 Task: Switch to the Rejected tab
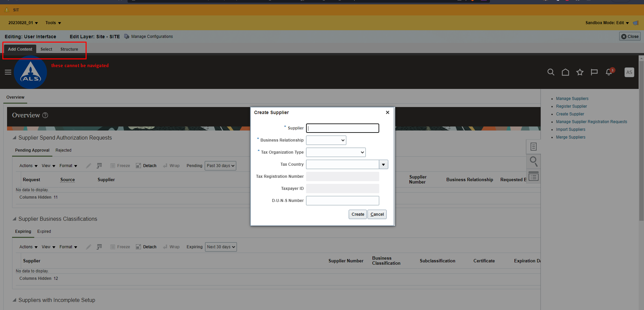point(63,150)
